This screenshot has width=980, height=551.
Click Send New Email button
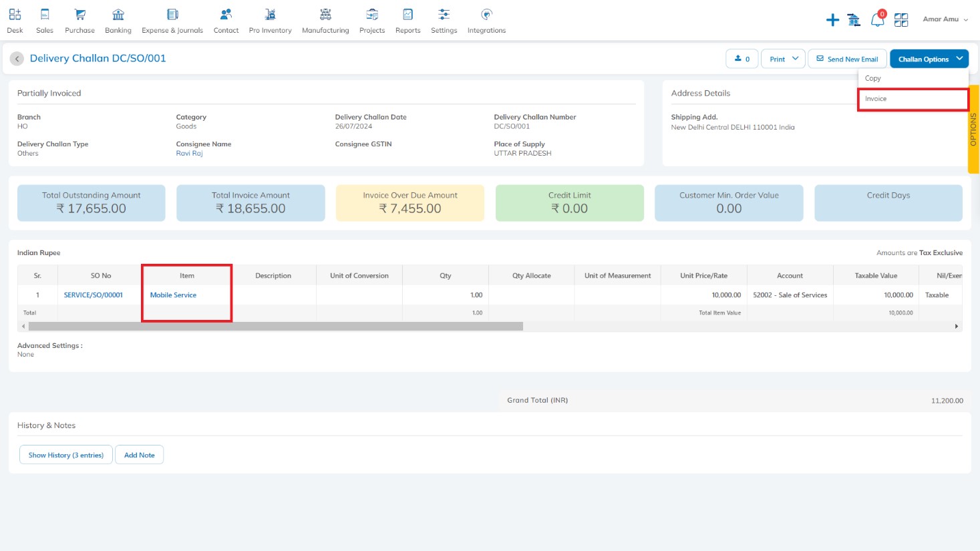tap(847, 59)
